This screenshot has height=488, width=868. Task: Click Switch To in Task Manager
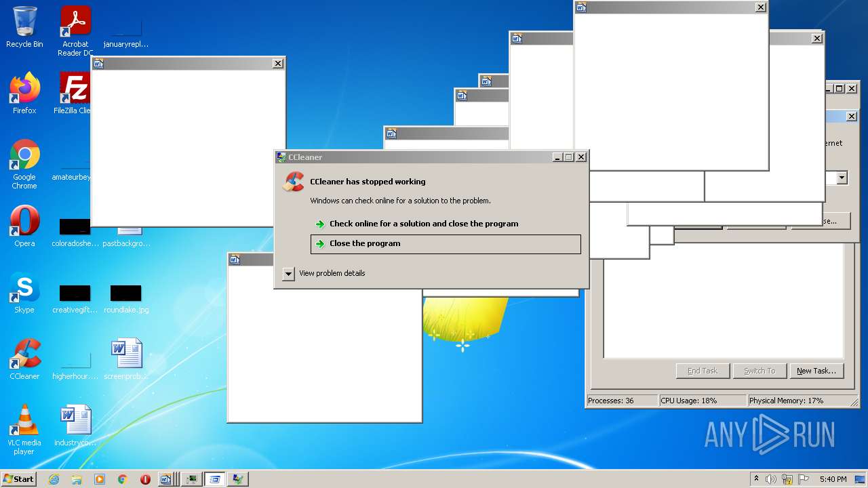click(x=759, y=371)
